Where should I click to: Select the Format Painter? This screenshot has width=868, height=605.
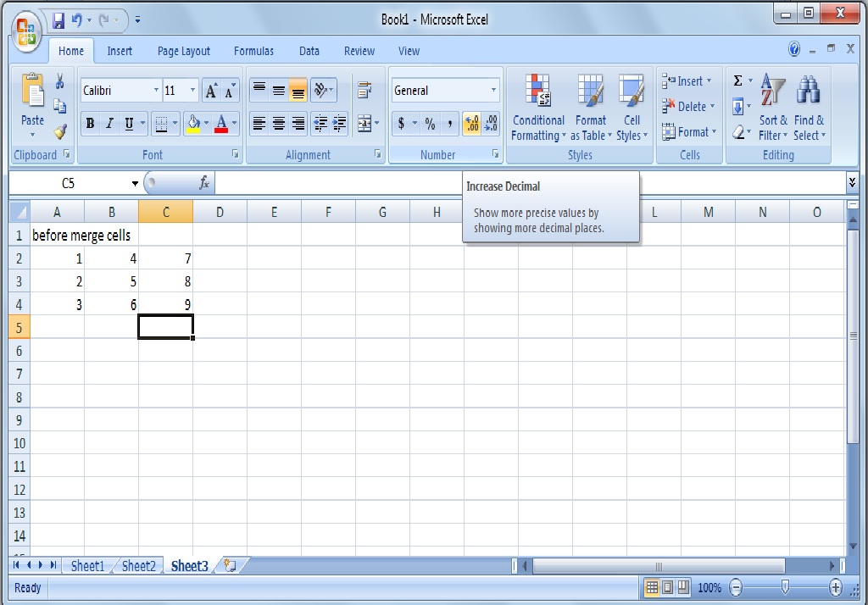61,131
